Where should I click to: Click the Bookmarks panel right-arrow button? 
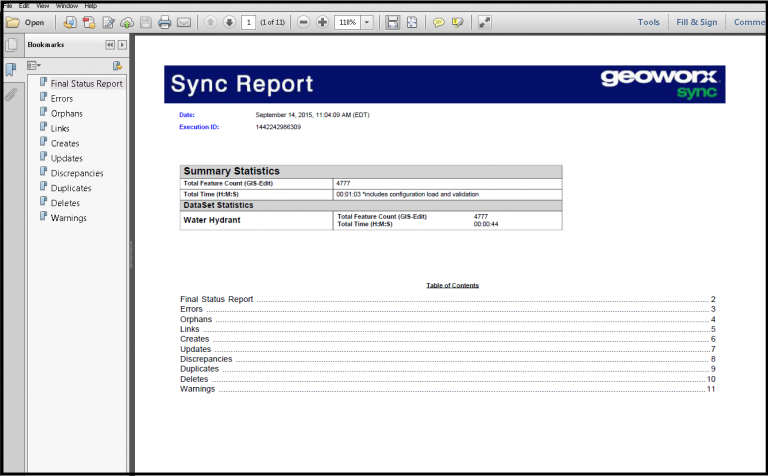point(122,45)
